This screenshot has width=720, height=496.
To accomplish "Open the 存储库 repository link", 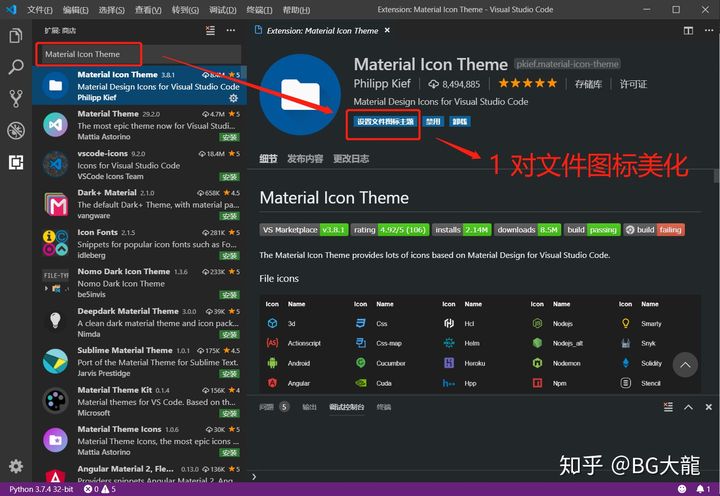I will 588,84.
